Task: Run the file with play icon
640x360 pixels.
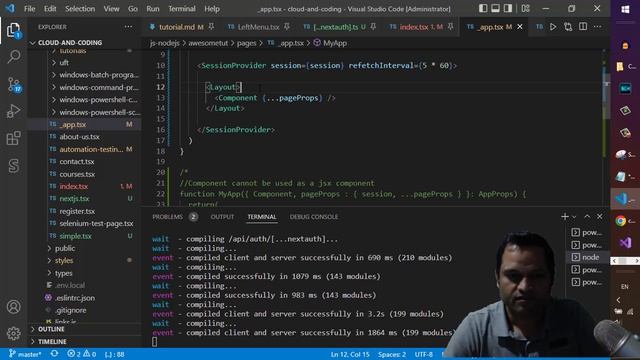Action: pos(553,27)
